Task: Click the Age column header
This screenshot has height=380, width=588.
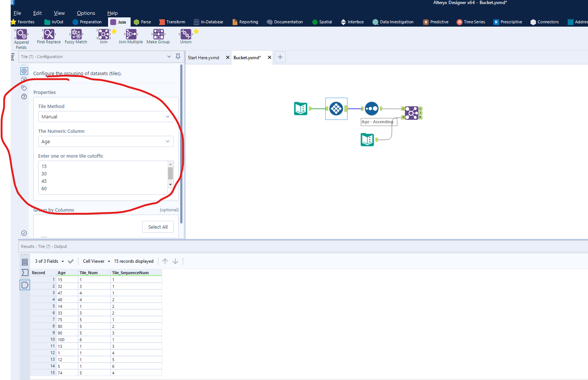Action: pos(67,273)
